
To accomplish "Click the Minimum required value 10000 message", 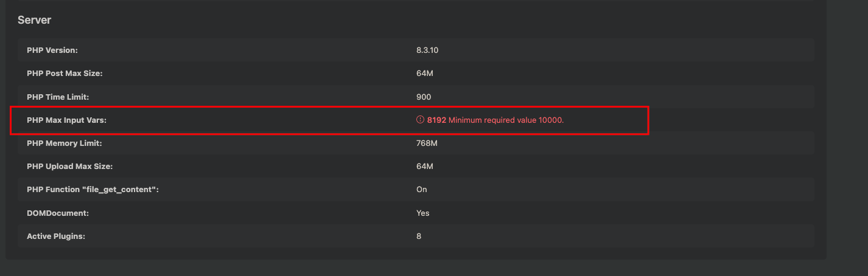I will [506, 120].
